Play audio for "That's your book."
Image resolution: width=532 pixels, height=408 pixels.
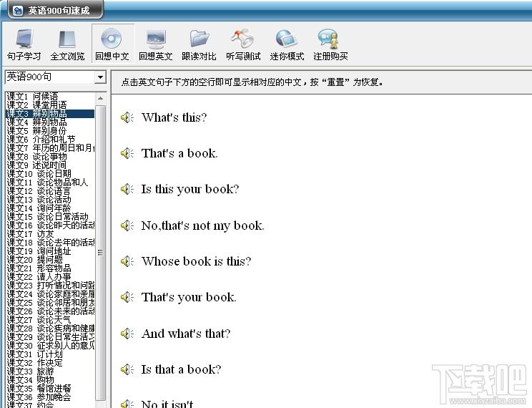127,297
